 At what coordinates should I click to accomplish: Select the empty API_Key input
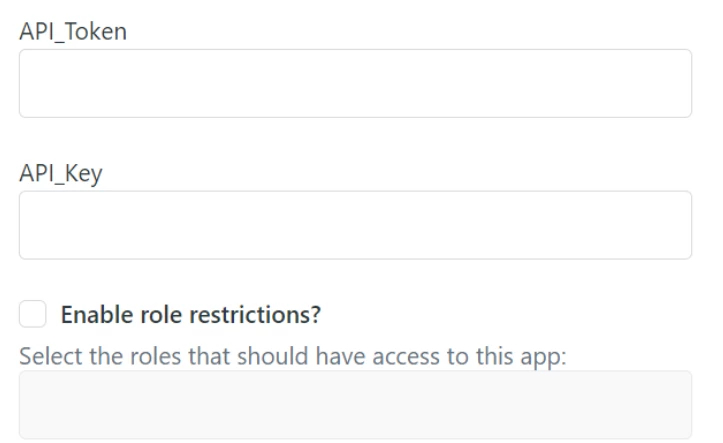[355, 225]
